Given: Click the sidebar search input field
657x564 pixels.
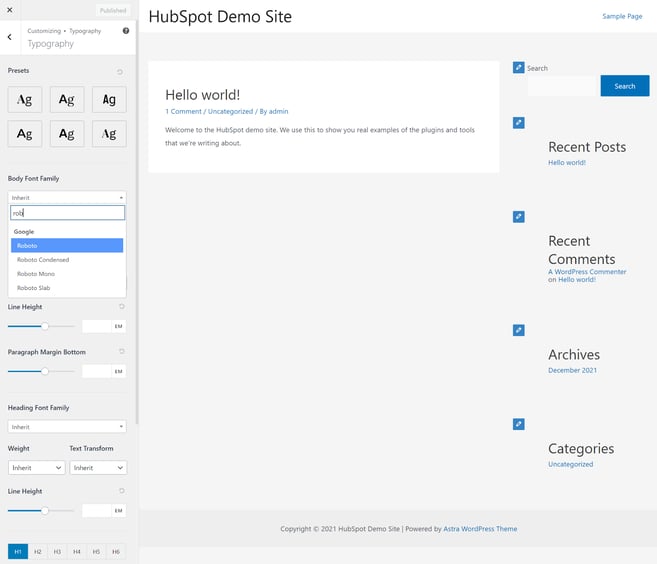Looking at the screenshot, I should click(562, 86).
